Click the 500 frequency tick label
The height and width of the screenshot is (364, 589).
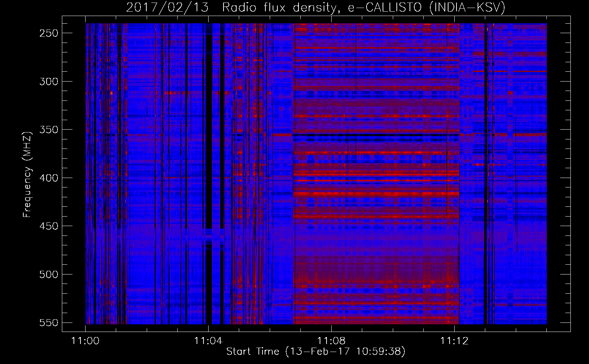(x=49, y=274)
